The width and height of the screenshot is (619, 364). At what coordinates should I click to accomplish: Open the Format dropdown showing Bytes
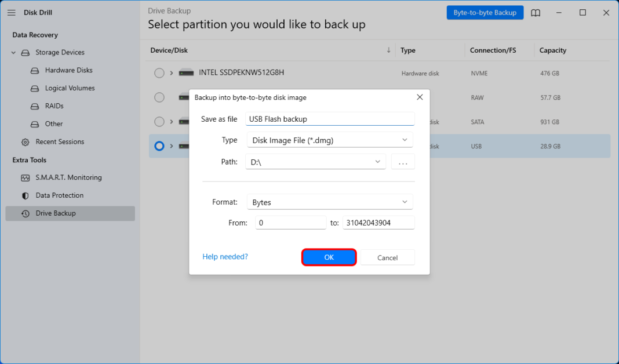[x=329, y=202]
